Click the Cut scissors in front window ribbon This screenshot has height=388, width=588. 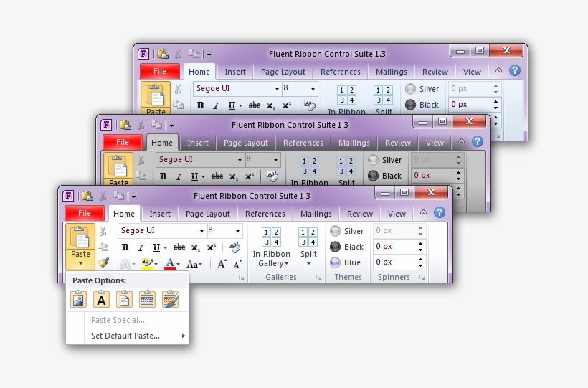(103, 231)
